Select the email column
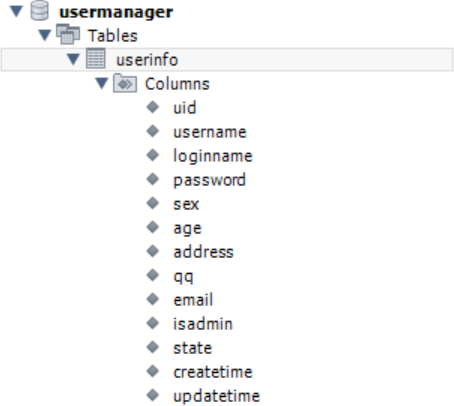Screen dimensions: 454x406 pos(193,300)
